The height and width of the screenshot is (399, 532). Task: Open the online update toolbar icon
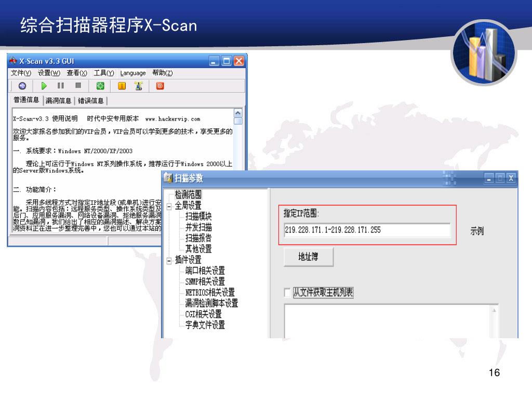pos(139,86)
